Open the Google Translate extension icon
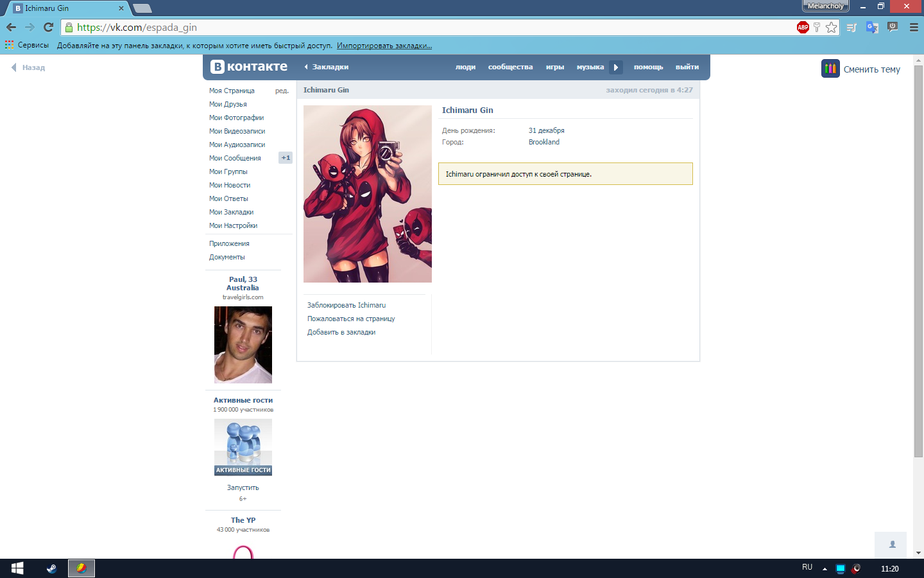 pos(872,27)
